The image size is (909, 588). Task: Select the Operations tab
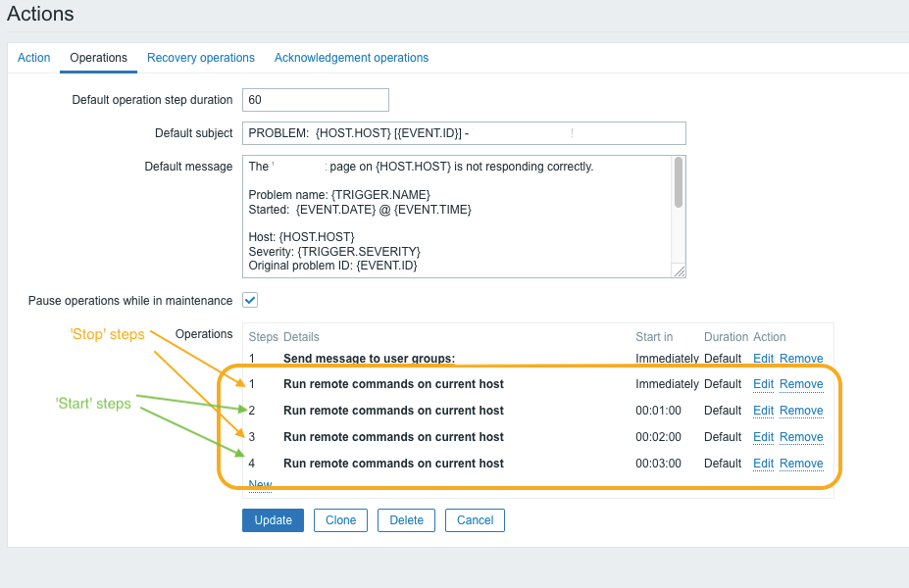pos(98,58)
